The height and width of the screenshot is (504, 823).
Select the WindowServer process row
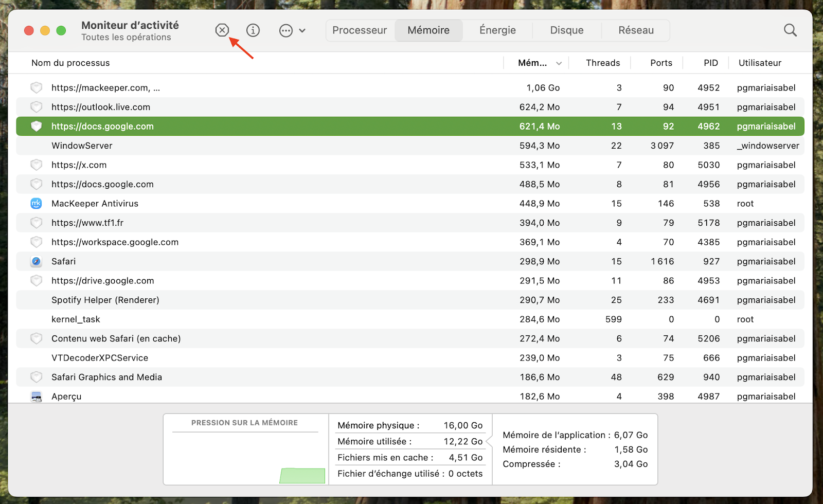[206, 146]
